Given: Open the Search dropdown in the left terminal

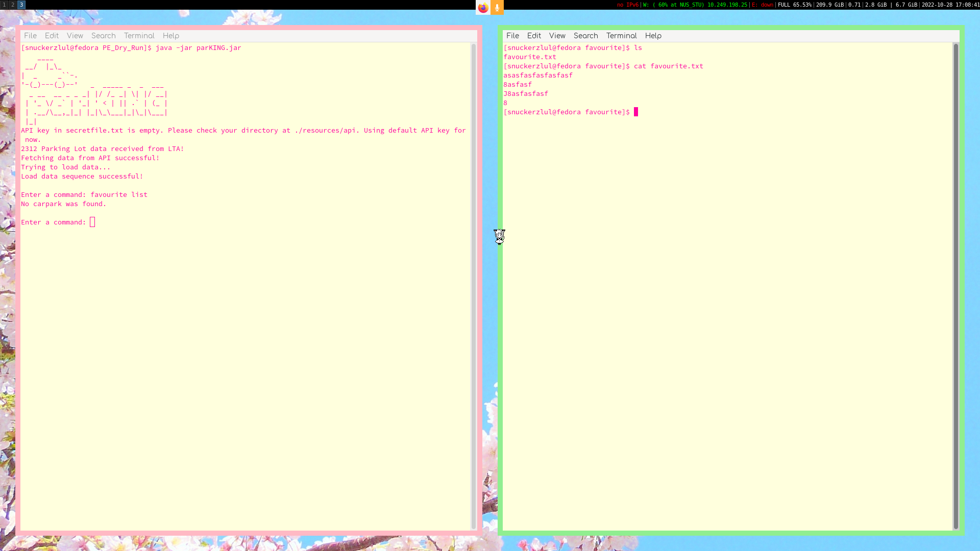Looking at the screenshot, I should pyautogui.click(x=103, y=35).
